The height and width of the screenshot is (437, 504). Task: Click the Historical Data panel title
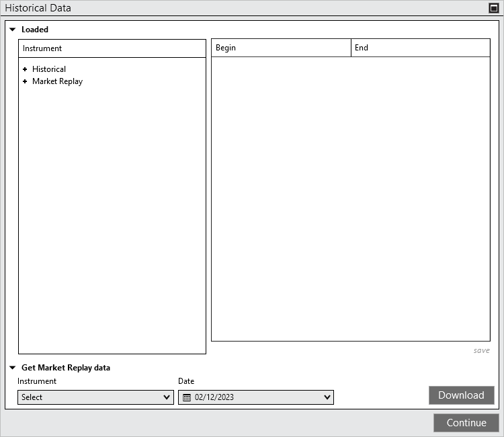(x=38, y=8)
